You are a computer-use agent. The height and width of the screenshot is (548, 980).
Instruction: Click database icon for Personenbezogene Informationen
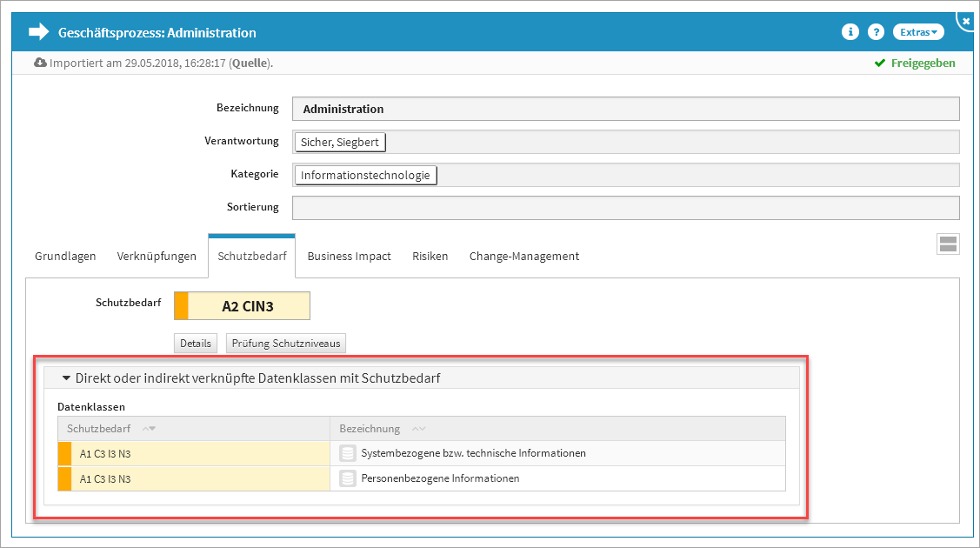pos(348,478)
